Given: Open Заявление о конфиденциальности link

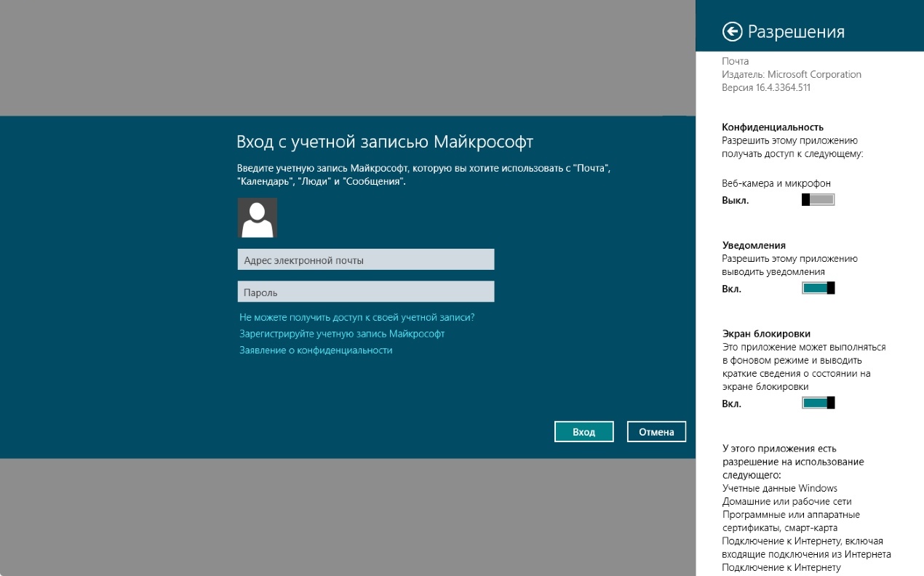Looking at the screenshot, I should [316, 350].
